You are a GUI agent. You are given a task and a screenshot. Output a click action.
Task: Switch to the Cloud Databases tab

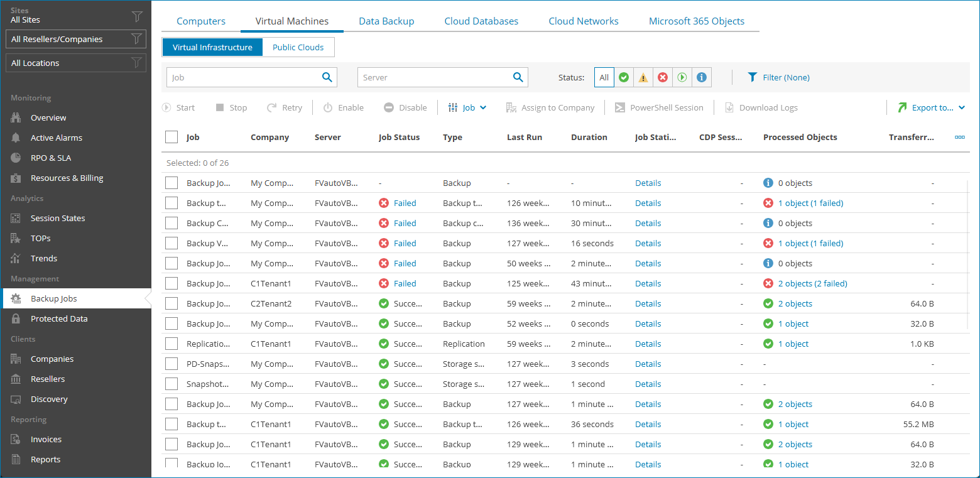pos(481,21)
